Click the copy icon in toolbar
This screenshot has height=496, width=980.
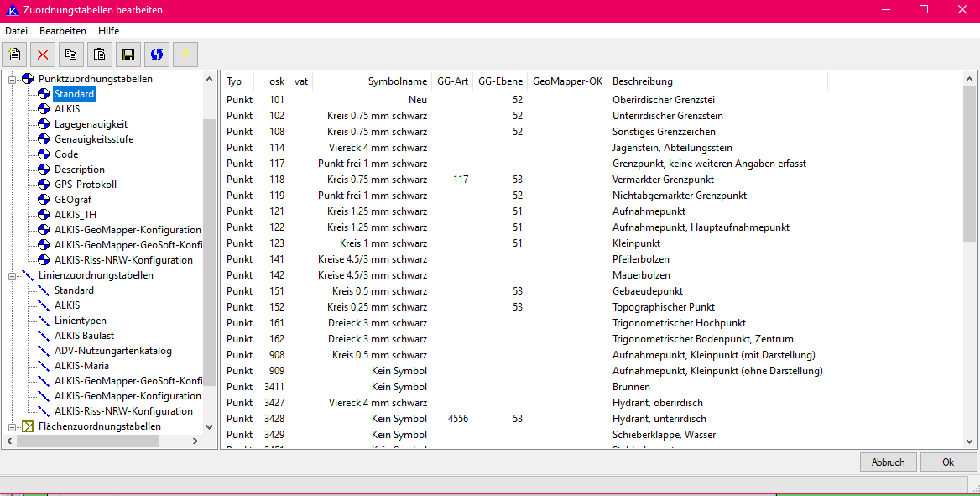71,55
